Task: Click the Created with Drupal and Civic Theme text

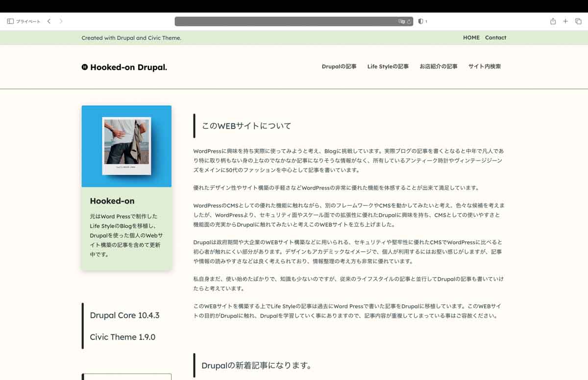Action: pyautogui.click(x=131, y=38)
